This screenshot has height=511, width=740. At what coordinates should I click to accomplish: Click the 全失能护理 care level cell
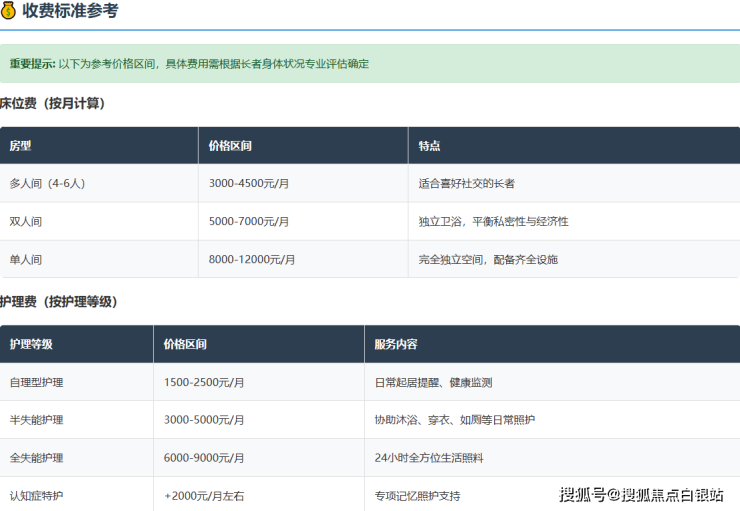click(x=76, y=458)
